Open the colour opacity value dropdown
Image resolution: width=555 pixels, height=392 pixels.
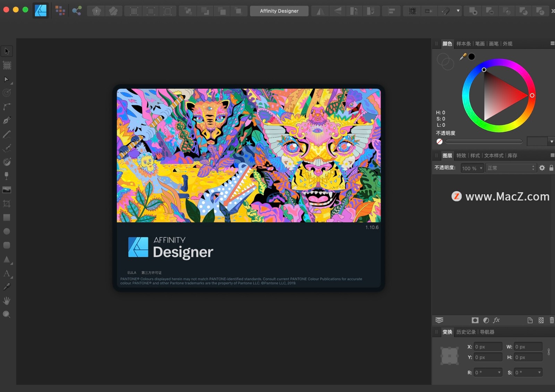point(552,142)
